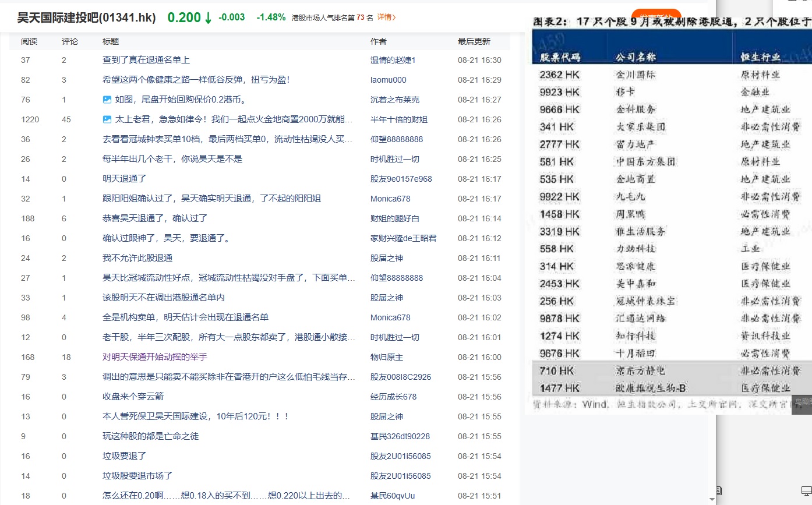Open post 每半年出几个老千
812x505 pixels.
coord(172,159)
